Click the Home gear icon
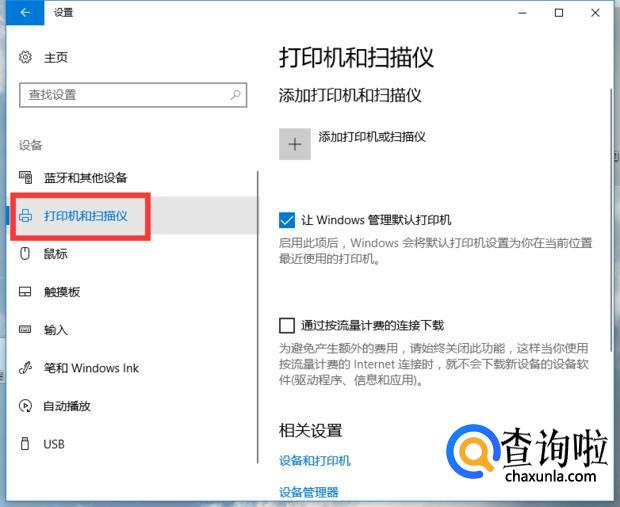Viewport: 620px width, 507px height. click(26, 58)
